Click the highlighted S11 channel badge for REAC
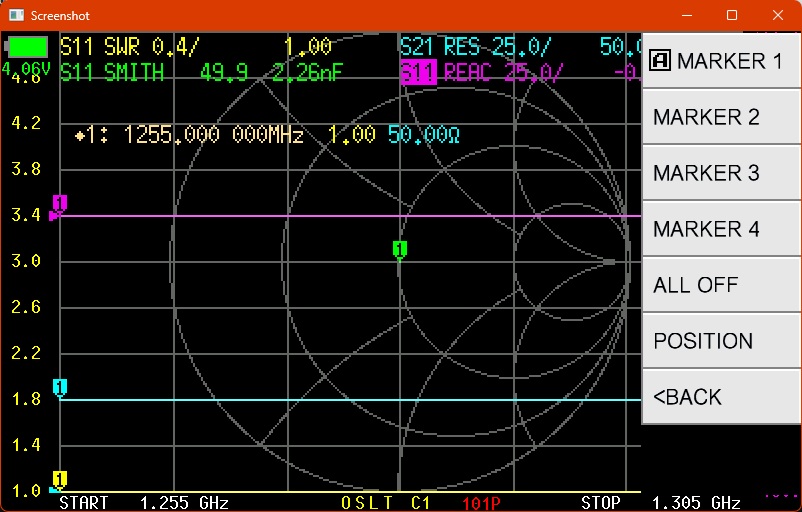The height and width of the screenshot is (512, 802). tap(418, 72)
